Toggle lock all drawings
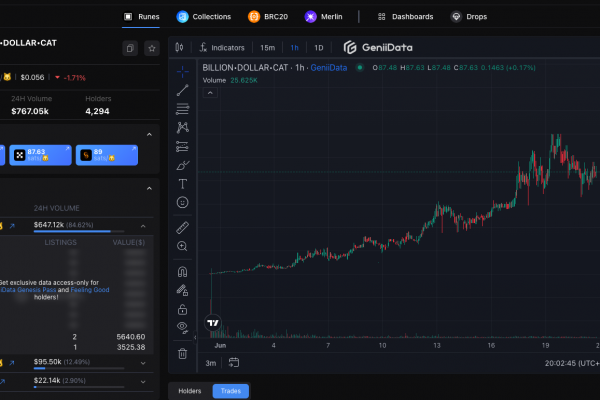Screen dimensions: 600x400 (x=183, y=309)
